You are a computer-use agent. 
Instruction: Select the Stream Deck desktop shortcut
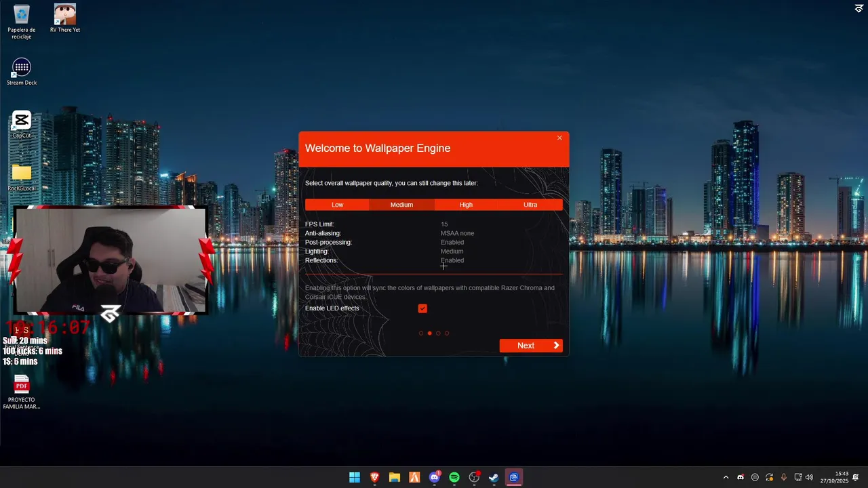point(22,72)
